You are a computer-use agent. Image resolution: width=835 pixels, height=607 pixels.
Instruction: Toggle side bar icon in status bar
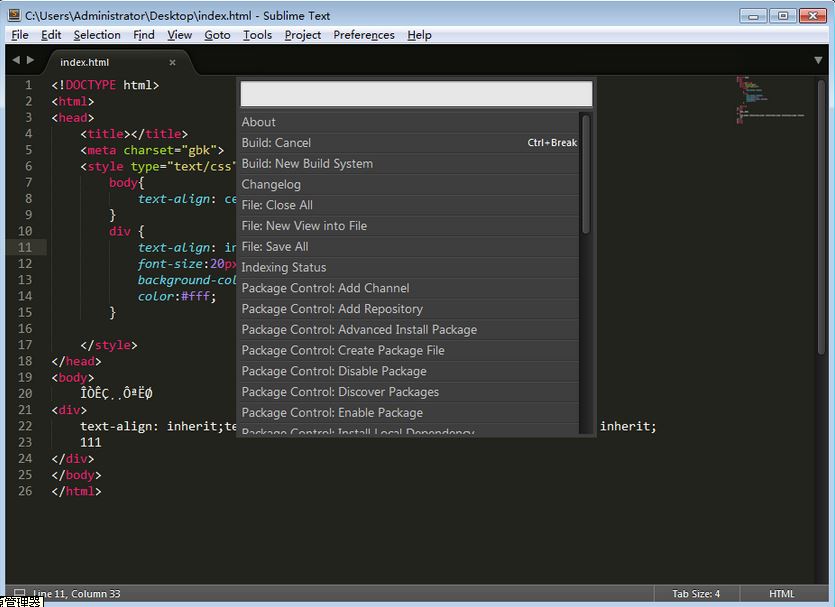click(19, 593)
